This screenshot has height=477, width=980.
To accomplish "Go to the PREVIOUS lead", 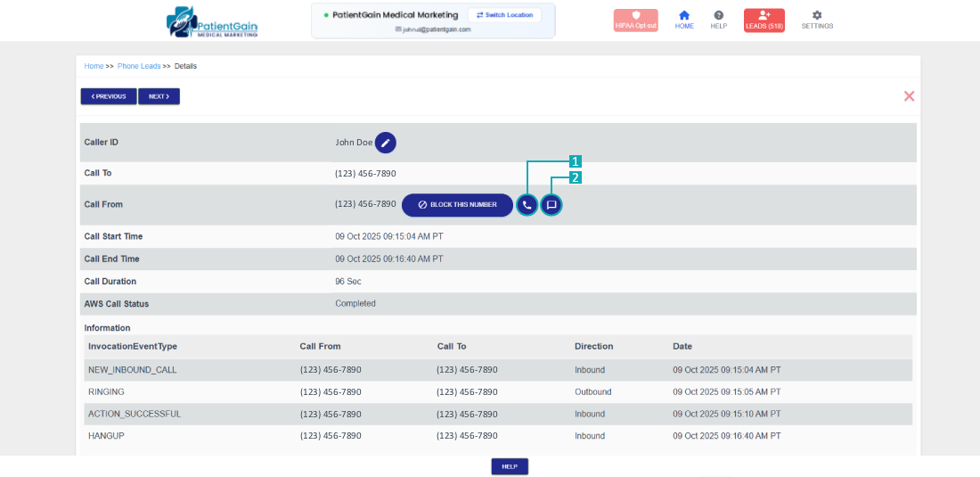I will [109, 96].
